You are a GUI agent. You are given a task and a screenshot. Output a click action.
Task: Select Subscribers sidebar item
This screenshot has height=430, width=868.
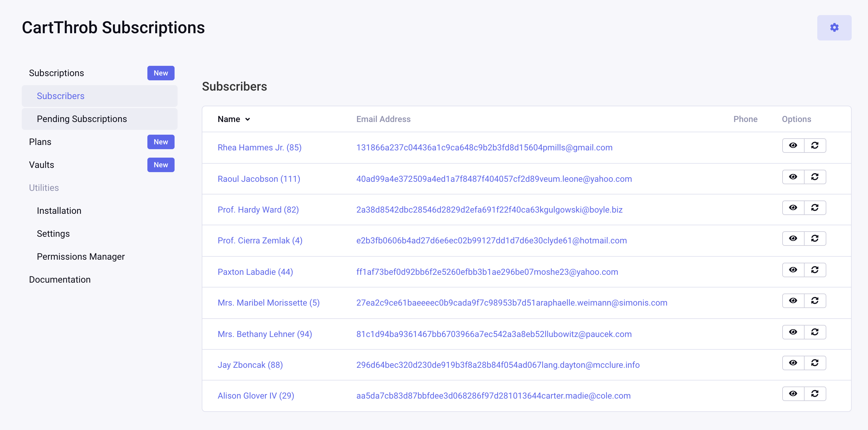(99, 96)
